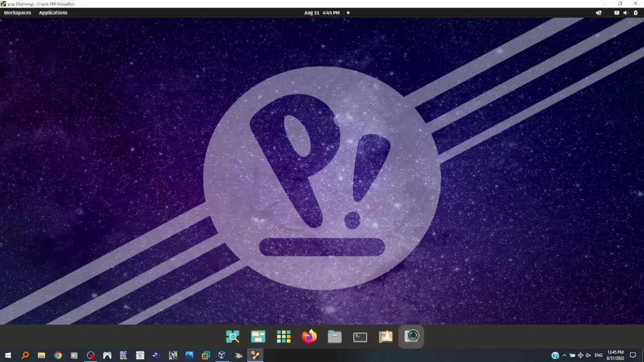Click the airplane mode icon in tray

click(x=580, y=355)
